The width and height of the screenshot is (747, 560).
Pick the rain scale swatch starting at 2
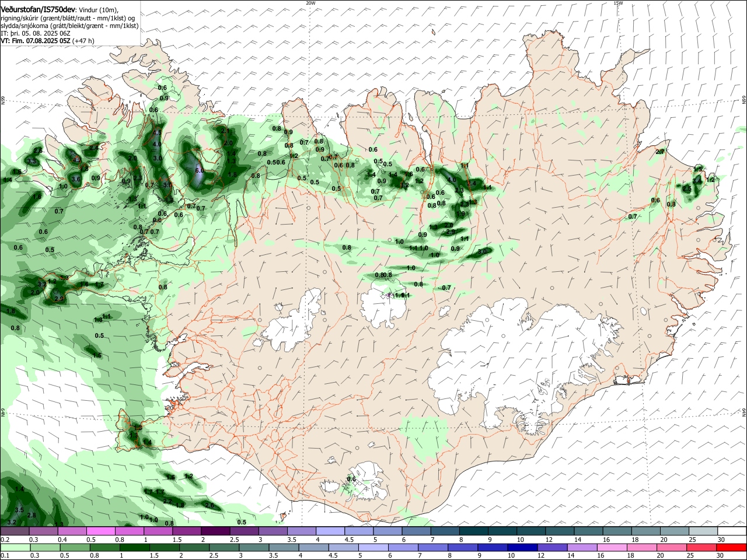coord(194,547)
